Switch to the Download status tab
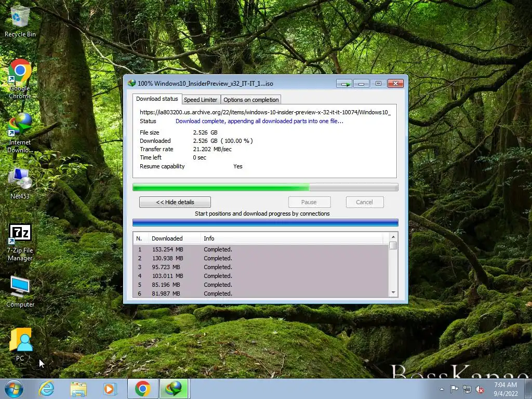 [157, 99]
